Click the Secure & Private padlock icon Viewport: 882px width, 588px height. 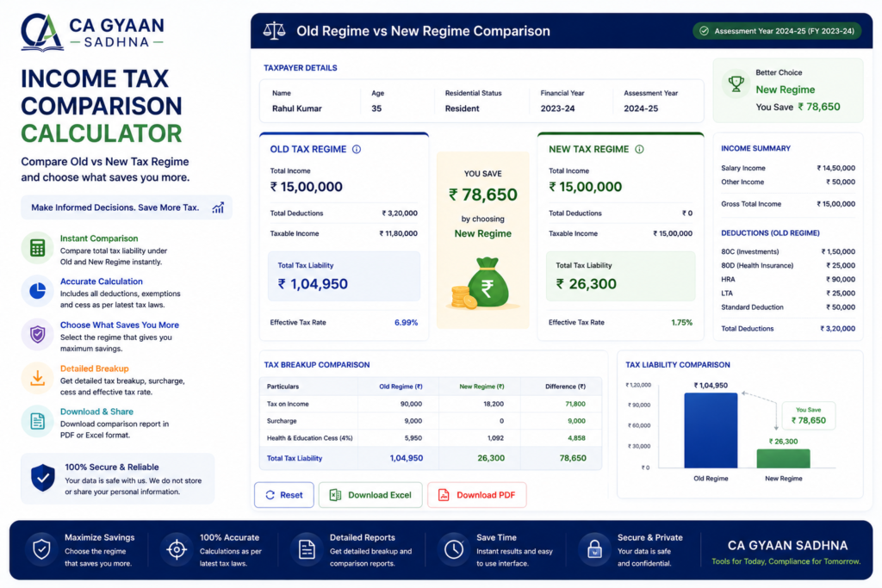[x=594, y=549]
